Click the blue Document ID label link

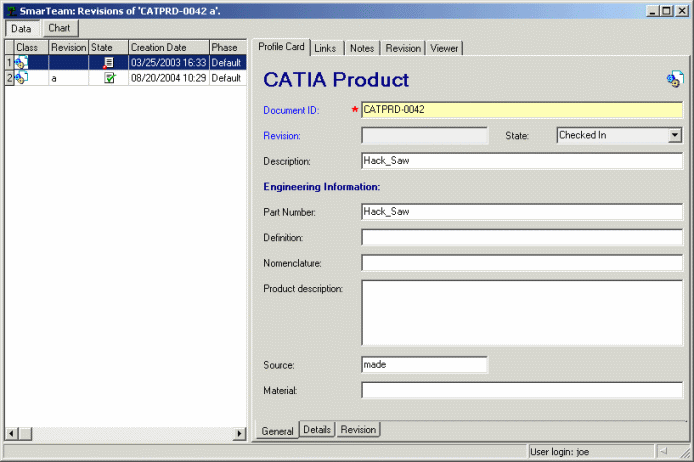[x=290, y=109]
